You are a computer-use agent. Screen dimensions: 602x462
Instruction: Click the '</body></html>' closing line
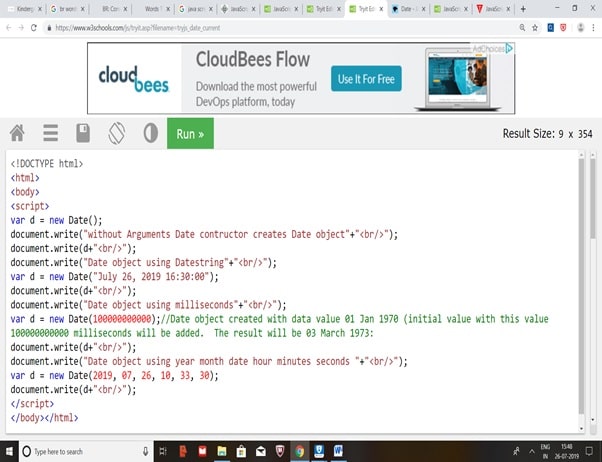pyautogui.click(x=44, y=417)
